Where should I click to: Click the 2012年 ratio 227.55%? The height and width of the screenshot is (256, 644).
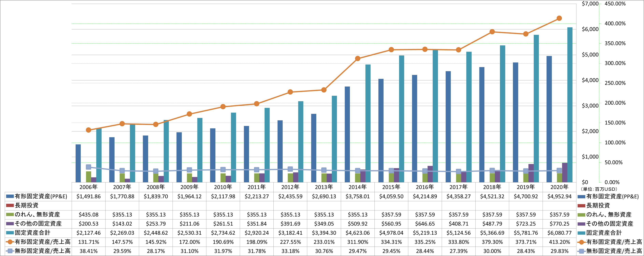pos(290,242)
